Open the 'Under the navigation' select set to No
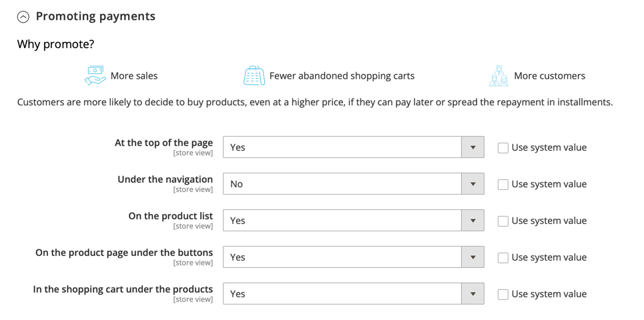This screenshot has height=320, width=644. coord(342,184)
